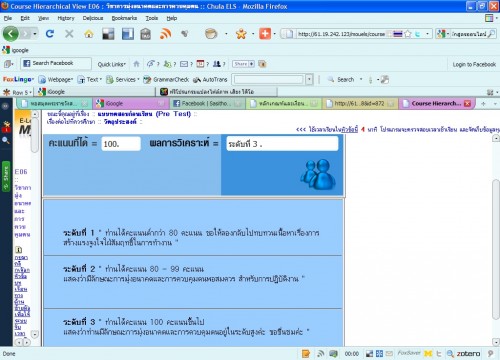The width and height of the screenshot is (500, 360).
Task: Click the GrammarCheck toolbar button
Action: click(x=166, y=79)
